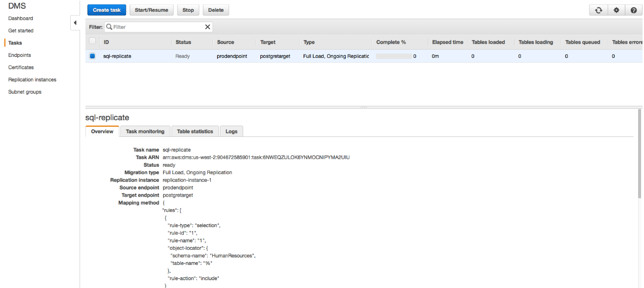Open the help icon

pos(634,9)
